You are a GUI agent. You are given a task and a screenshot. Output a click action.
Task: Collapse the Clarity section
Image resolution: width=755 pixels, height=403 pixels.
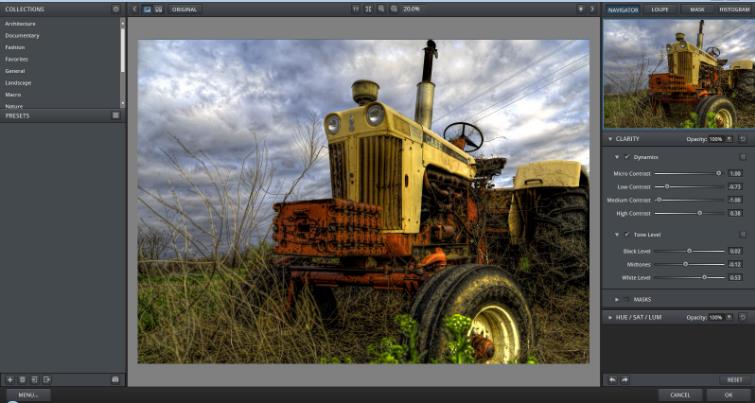(609, 138)
